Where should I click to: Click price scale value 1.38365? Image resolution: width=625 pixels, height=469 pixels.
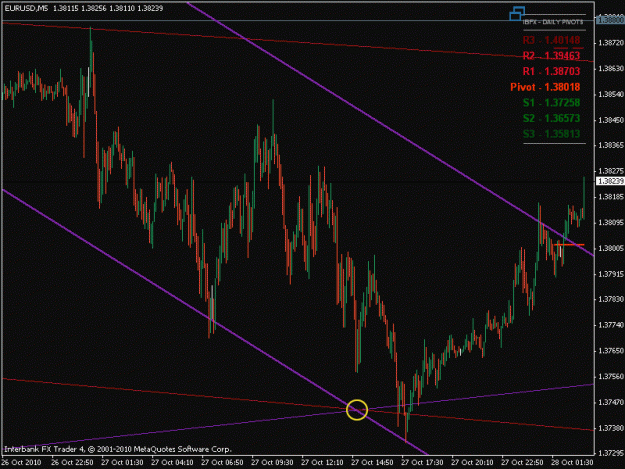coord(611,145)
